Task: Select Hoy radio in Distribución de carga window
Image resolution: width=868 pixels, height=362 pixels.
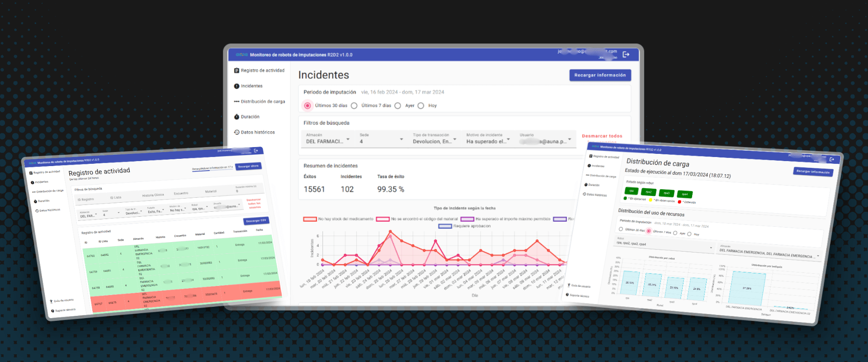Action: (689, 234)
